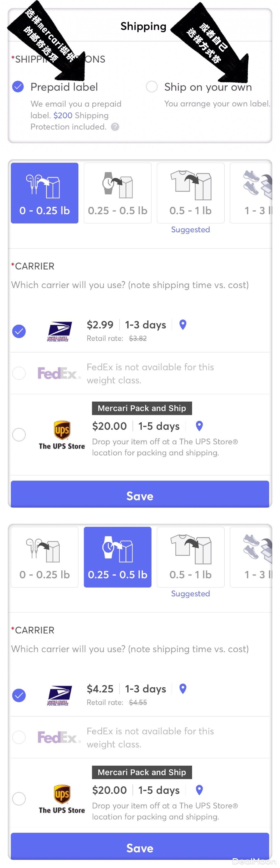The height and width of the screenshot is (868, 280).
Task: Select the $2.99 USPS carrier radio button
Action: point(19,331)
